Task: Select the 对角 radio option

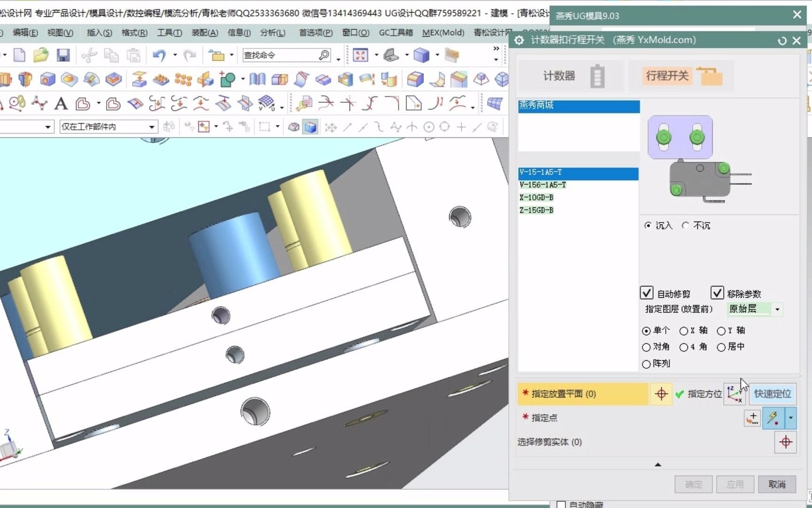Action: (x=646, y=347)
